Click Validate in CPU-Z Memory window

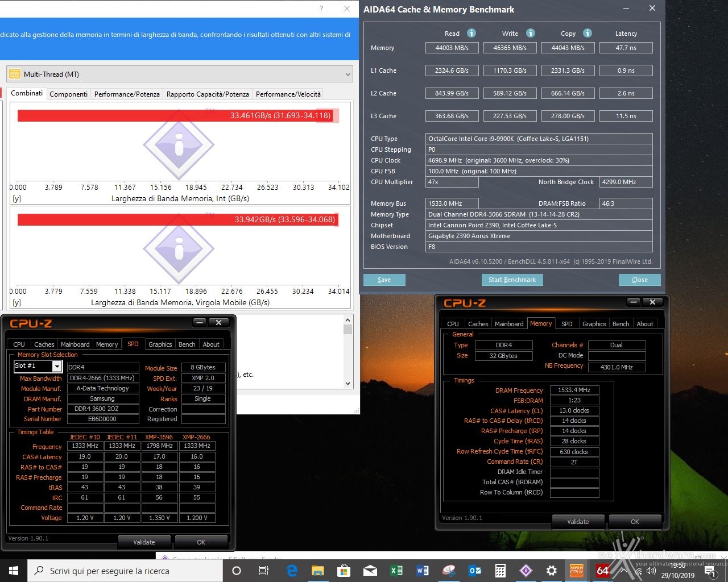click(x=578, y=521)
